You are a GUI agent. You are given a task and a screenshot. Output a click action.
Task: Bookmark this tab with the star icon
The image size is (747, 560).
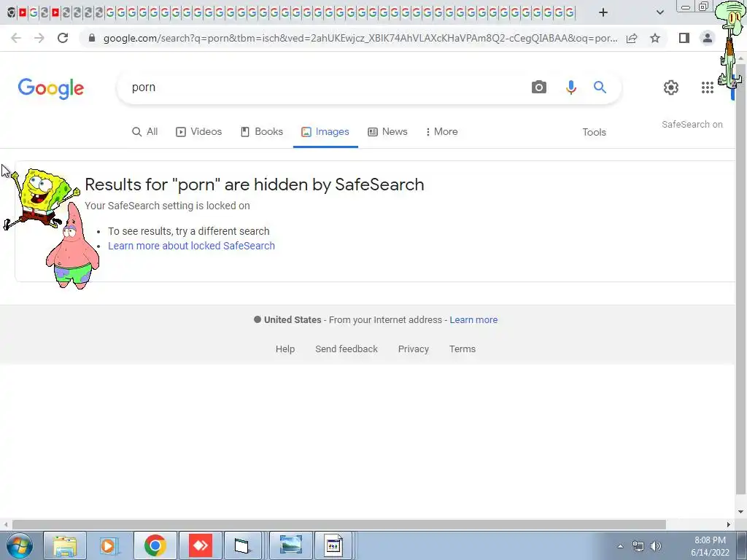point(655,38)
